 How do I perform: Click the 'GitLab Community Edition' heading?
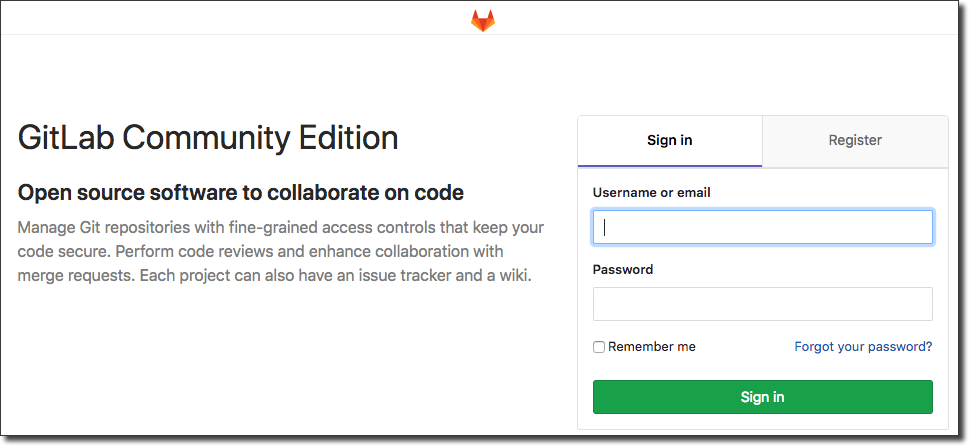tap(208, 138)
